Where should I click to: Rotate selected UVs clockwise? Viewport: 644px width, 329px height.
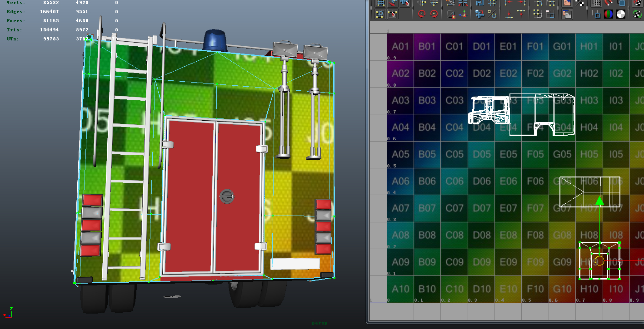(434, 14)
